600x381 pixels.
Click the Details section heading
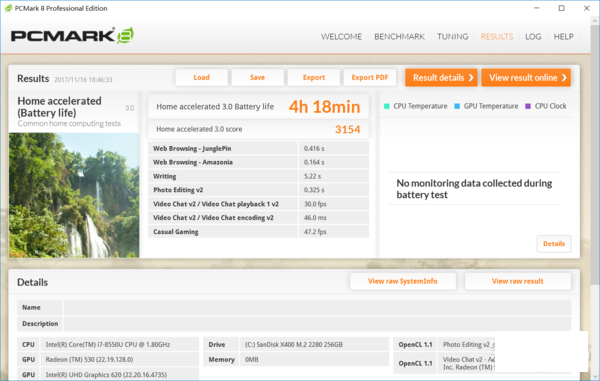coord(33,282)
